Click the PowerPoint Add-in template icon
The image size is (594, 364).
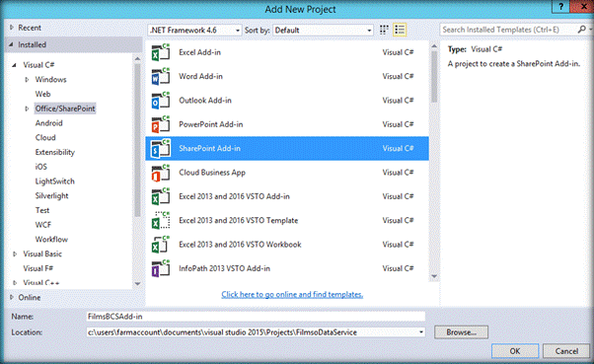click(x=160, y=124)
